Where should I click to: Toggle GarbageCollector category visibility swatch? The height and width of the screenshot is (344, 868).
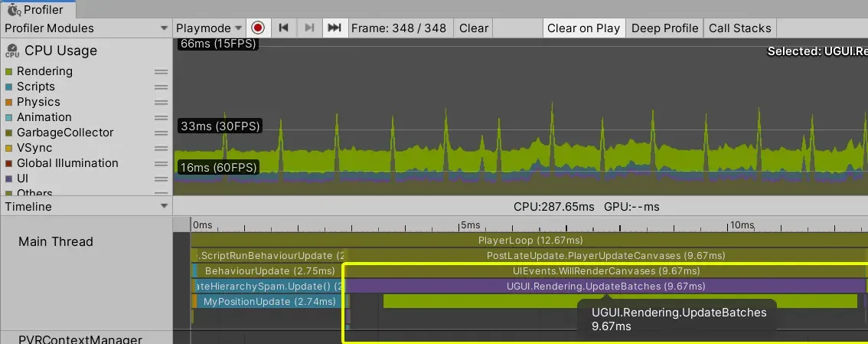(x=8, y=133)
